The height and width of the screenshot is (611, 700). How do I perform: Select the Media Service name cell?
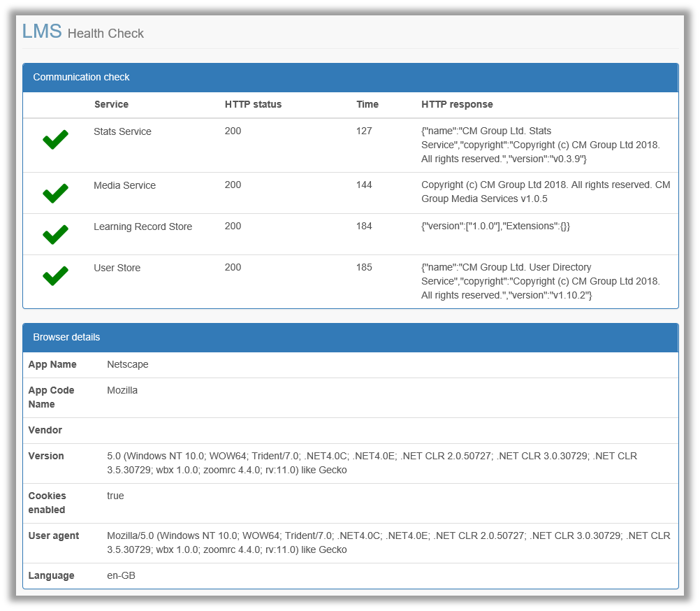pos(124,185)
